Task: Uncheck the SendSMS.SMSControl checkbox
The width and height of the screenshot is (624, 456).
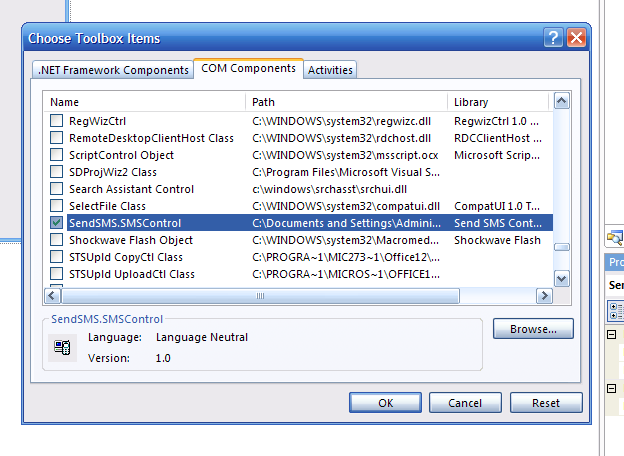Action: 56,223
